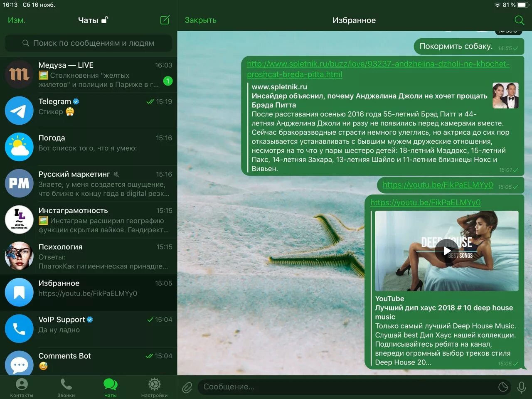Open the Русский маркетинг chat row text
532x399 pixels.
(x=103, y=189)
